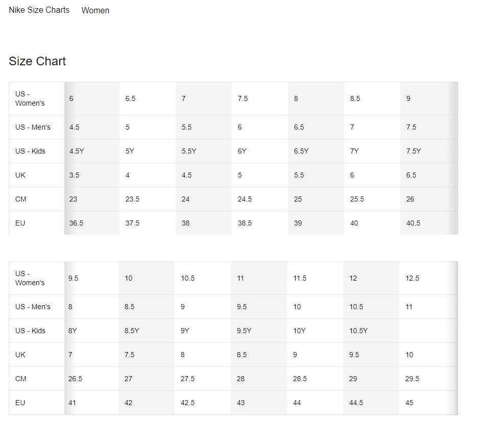
Task: Click the US - Men's row label in first table
Action: [x=37, y=127]
